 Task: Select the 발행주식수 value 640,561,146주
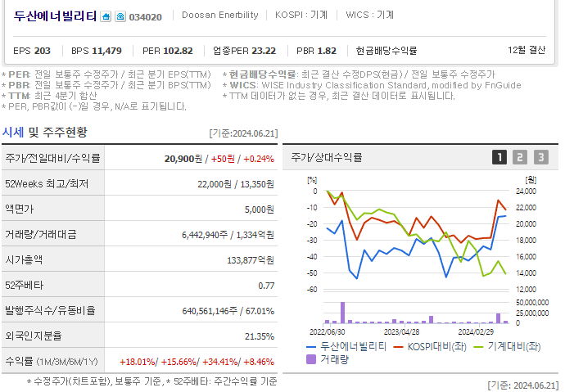click(x=210, y=311)
